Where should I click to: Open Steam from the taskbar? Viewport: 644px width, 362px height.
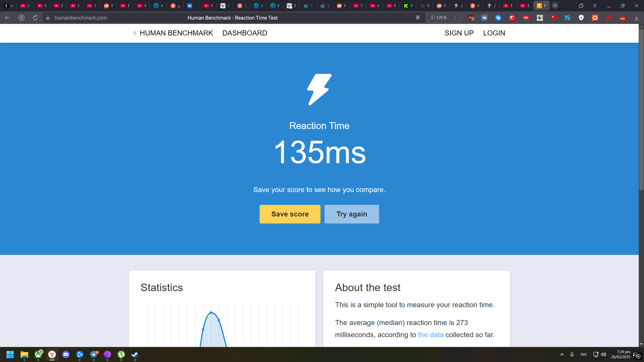[135, 354]
